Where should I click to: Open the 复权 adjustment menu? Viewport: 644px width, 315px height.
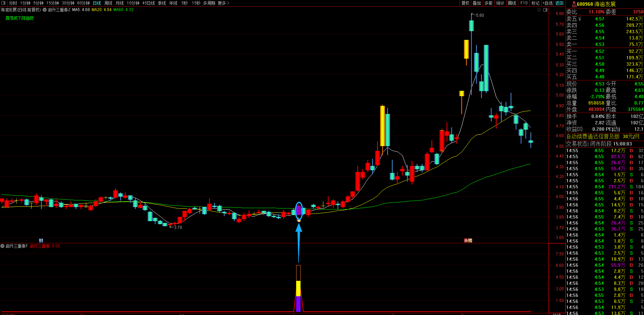click(x=466, y=3)
